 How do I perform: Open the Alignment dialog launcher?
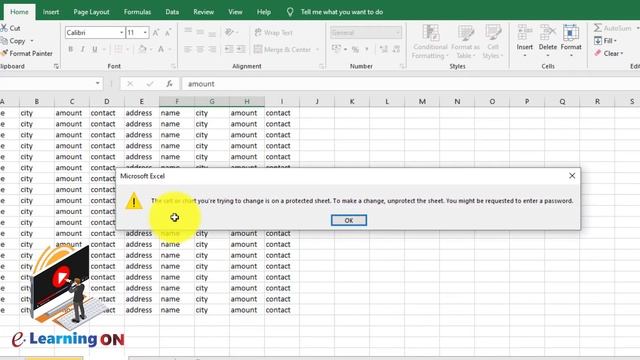click(321, 66)
